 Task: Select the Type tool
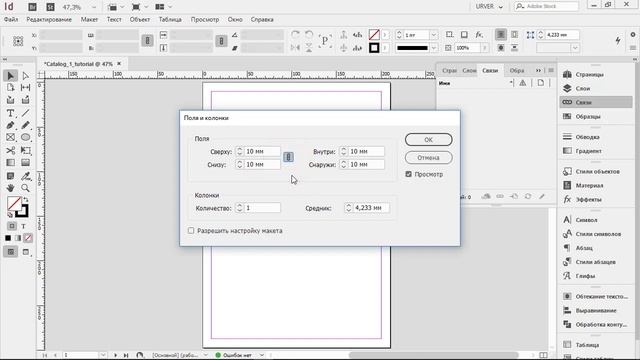point(11,113)
